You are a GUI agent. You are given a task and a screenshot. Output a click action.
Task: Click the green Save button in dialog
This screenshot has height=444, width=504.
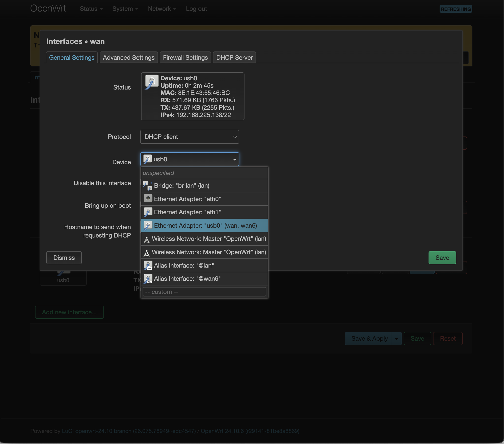click(x=442, y=258)
